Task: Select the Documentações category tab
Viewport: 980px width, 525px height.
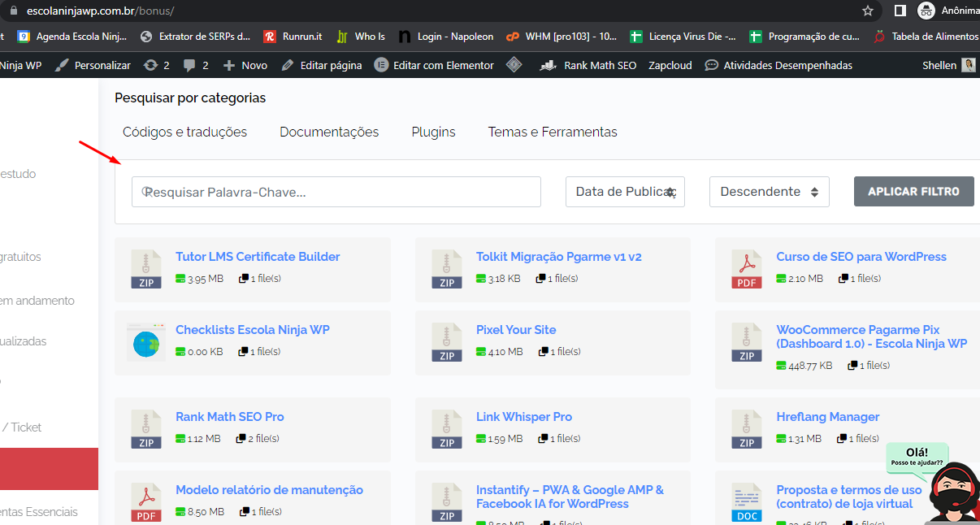Action: 329,132
